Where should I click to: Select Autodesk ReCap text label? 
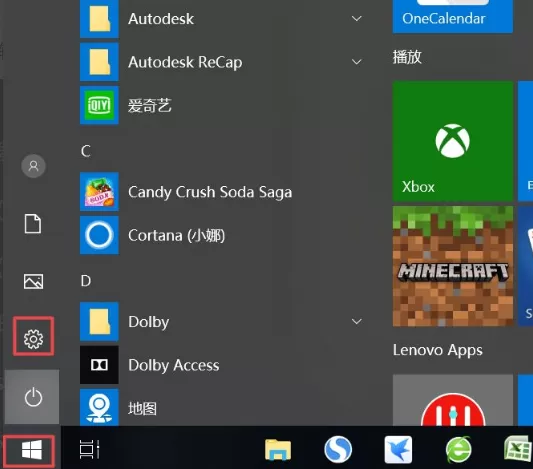pos(185,62)
